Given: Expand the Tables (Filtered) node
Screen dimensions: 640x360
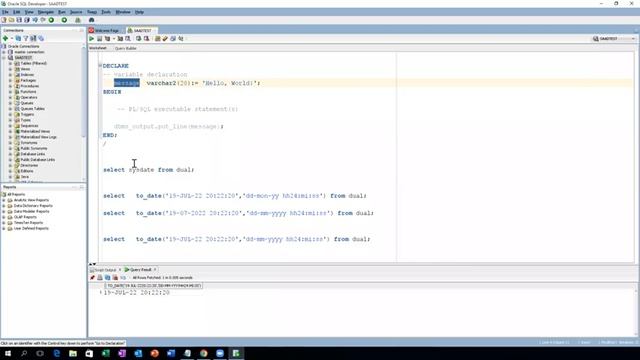Looking at the screenshot, I should 10,64.
